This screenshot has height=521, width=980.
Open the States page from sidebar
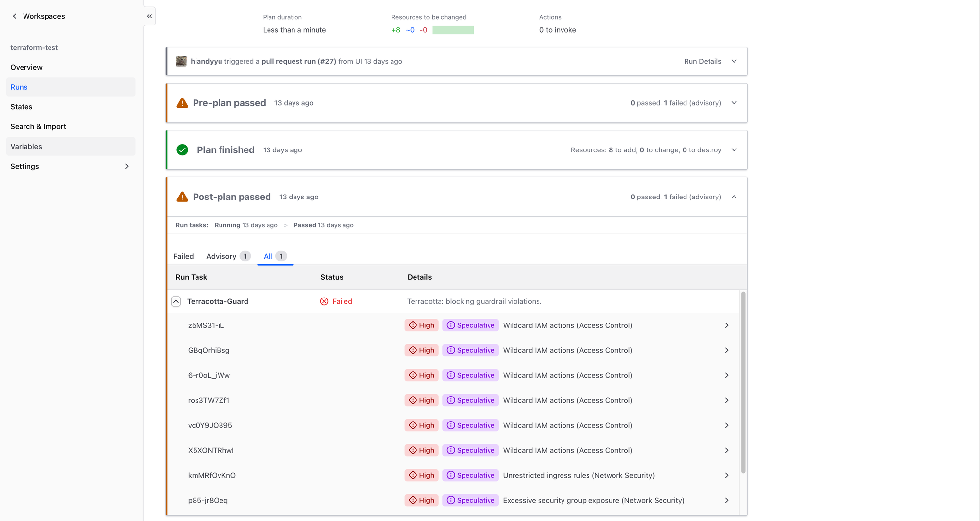point(22,107)
